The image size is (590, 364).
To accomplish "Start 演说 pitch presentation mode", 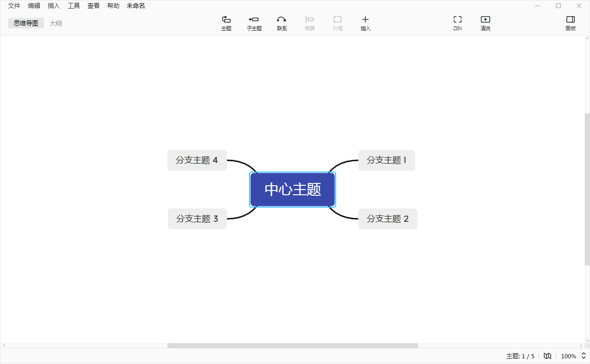I will click(x=486, y=23).
